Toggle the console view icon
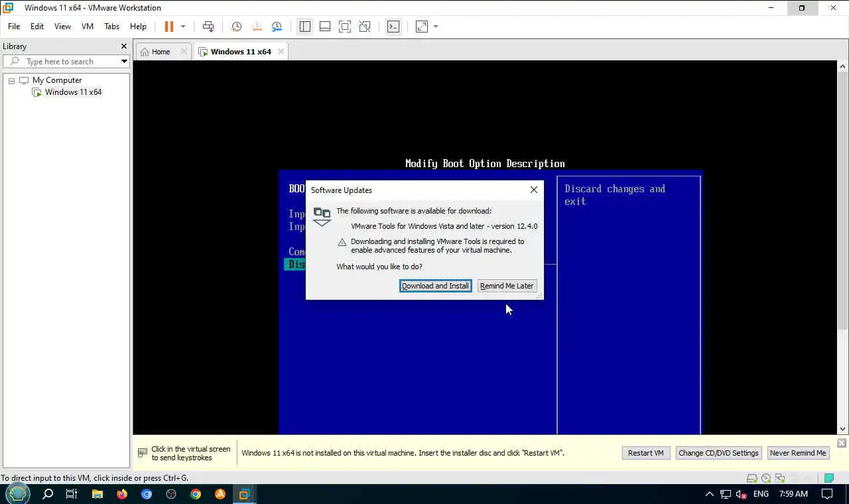The width and height of the screenshot is (849, 504). click(x=393, y=27)
